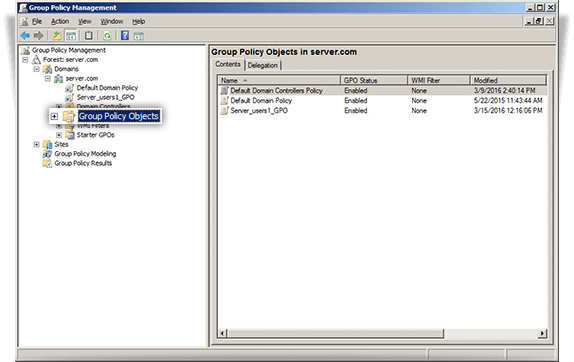Click the Group Policy Results icon

pos(48,164)
